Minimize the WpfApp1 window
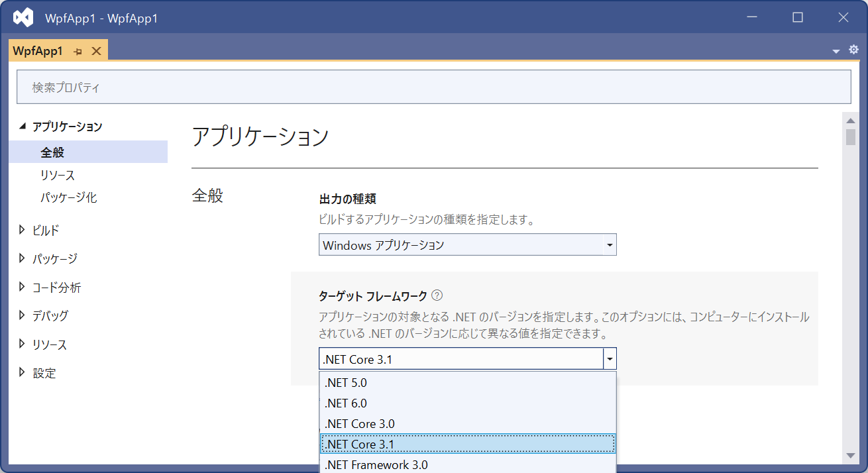 (752, 18)
